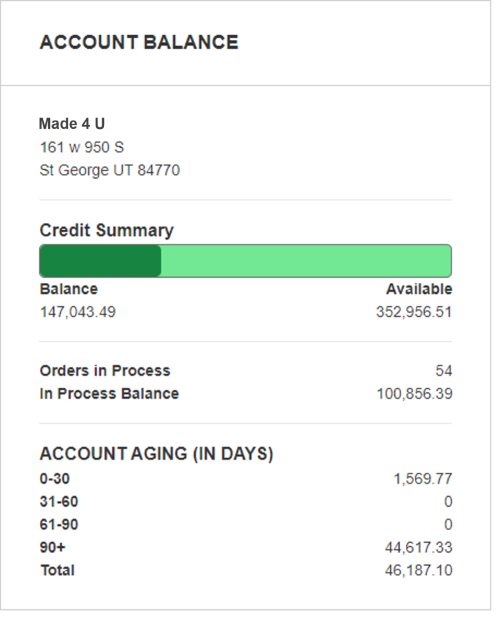Click the Available label
This screenshot has height=617, width=500.
(x=419, y=289)
